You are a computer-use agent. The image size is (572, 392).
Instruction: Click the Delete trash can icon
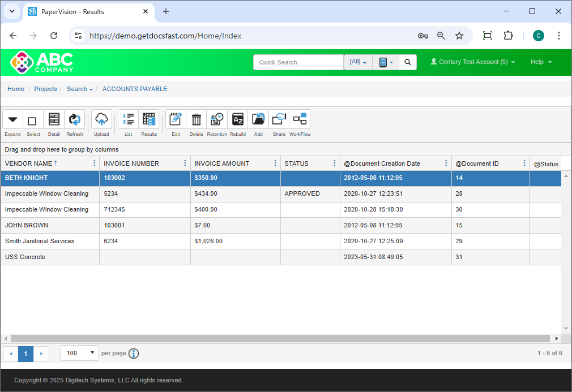coord(196,119)
